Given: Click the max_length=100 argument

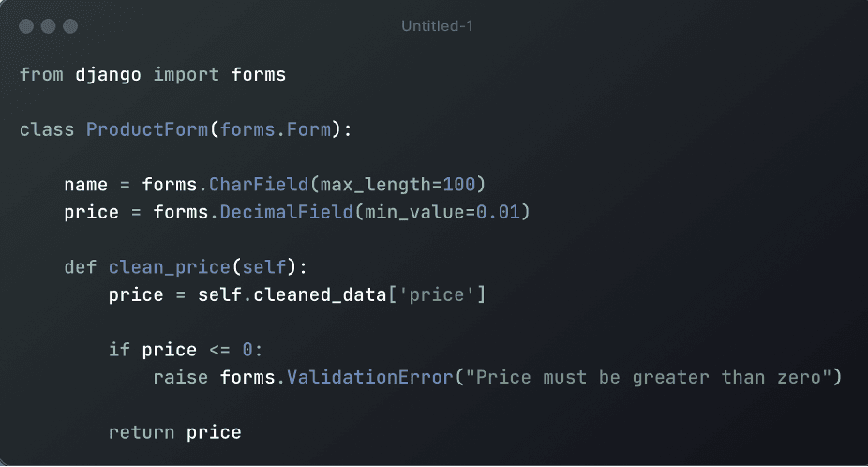Looking at the screenshot, I should (x=397, y=185).
